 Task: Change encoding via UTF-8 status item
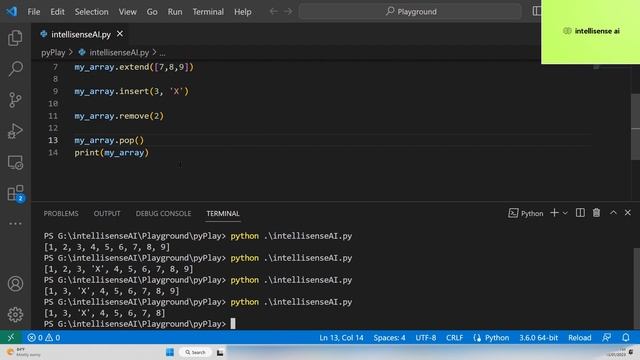(426, 338)
